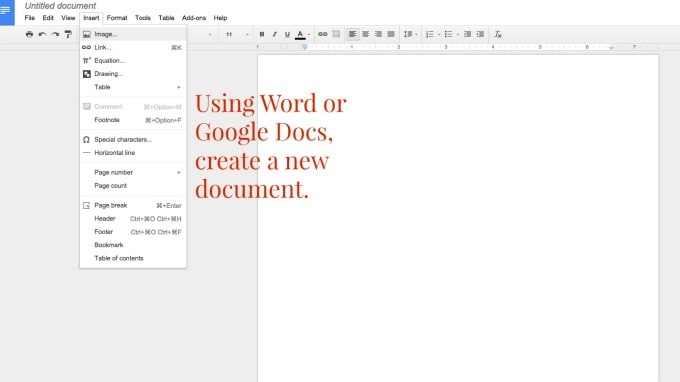Choose Link... from the Insert menu
This screenshot has height=382, width=680.
pos(133,47)
